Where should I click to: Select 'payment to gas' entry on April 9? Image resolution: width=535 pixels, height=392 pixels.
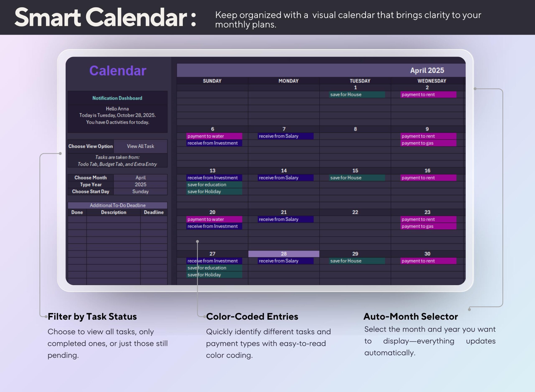tap(428, 143)
